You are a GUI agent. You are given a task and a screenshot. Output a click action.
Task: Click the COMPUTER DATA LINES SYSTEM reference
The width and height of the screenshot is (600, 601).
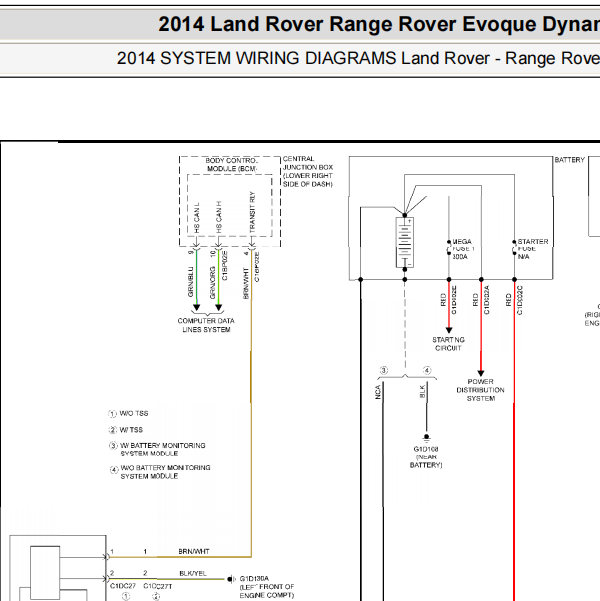click(206, 325)
